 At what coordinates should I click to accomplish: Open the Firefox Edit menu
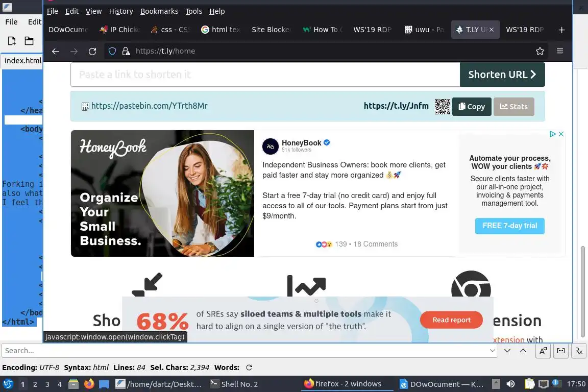pos(71,11)
